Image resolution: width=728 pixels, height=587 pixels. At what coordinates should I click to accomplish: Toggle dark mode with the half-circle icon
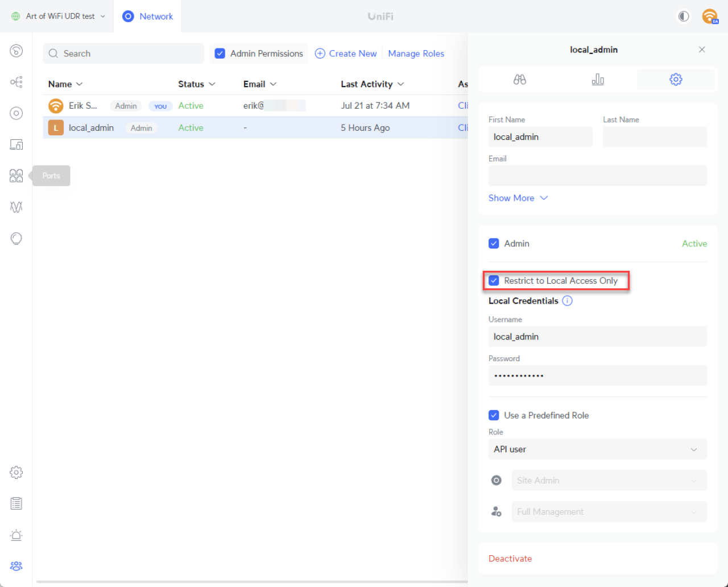click(x=684, y=16)
